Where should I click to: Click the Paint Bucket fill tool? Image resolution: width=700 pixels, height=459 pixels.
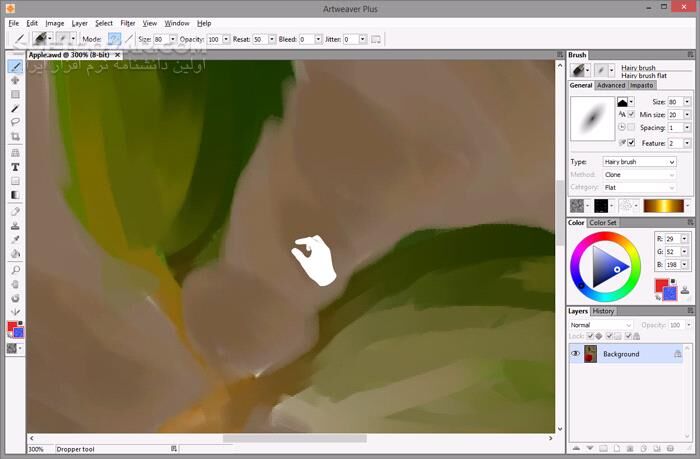tap(16, 254)
